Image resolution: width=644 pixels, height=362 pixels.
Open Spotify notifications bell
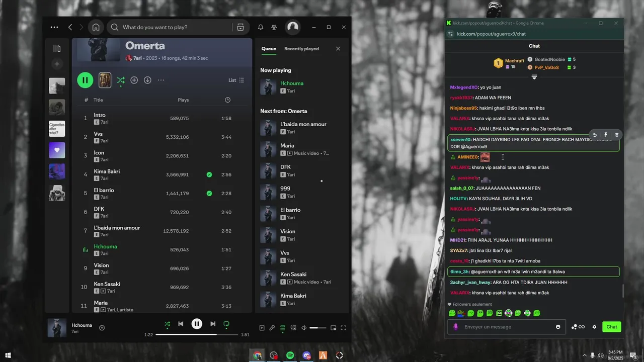pyautogui.click(x=261, y=27)
